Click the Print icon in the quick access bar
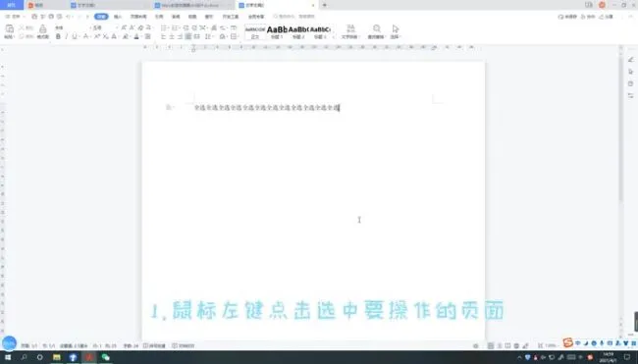Viewport: 638px width, 364px height. click(x=51, y=17)
